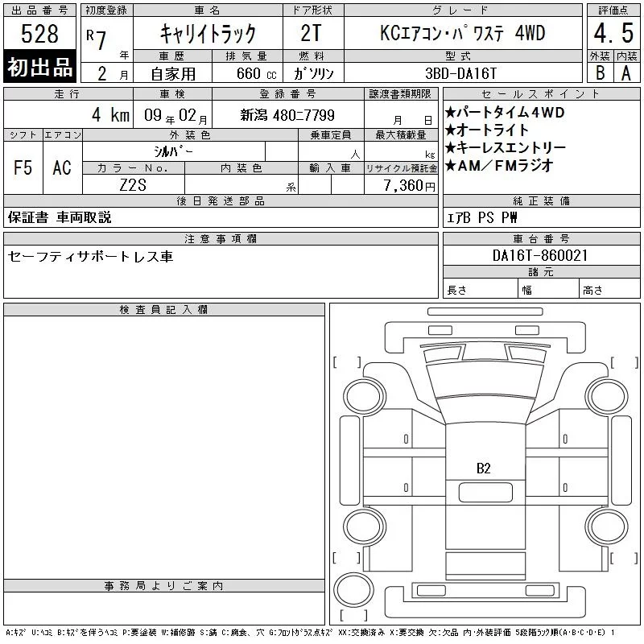The width and height of the screenshot is (644, 644).
Task: Select chassis number DA16T-860021
Action: tap(540, 255)
